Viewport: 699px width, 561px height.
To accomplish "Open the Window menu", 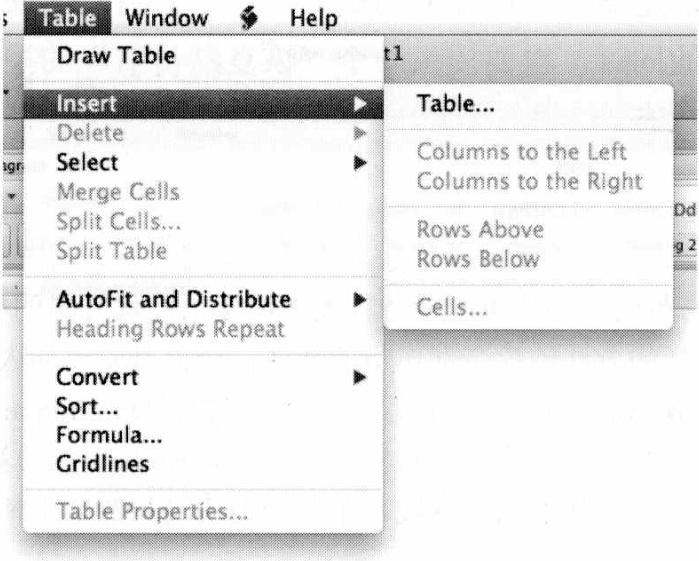I will click(x=167, y=19).
